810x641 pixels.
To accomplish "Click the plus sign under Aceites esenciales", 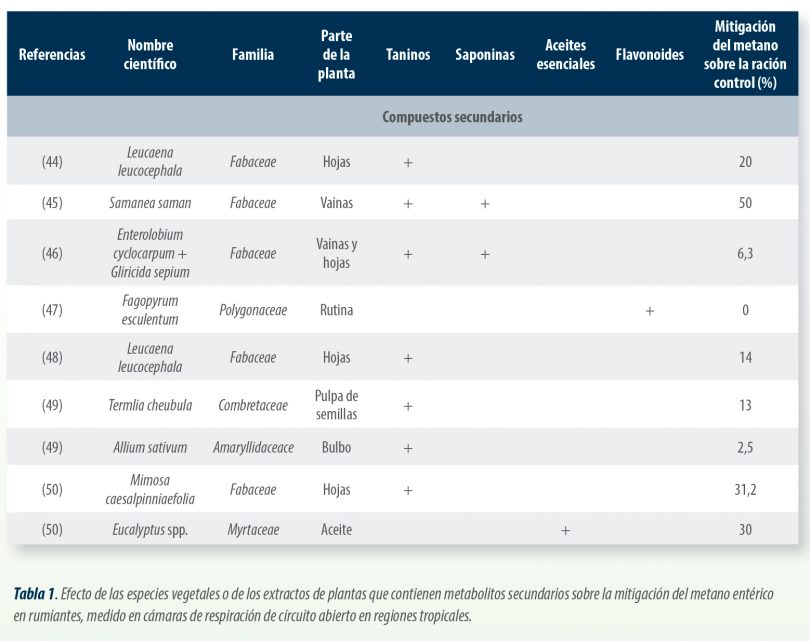I will tap(566, 529).
